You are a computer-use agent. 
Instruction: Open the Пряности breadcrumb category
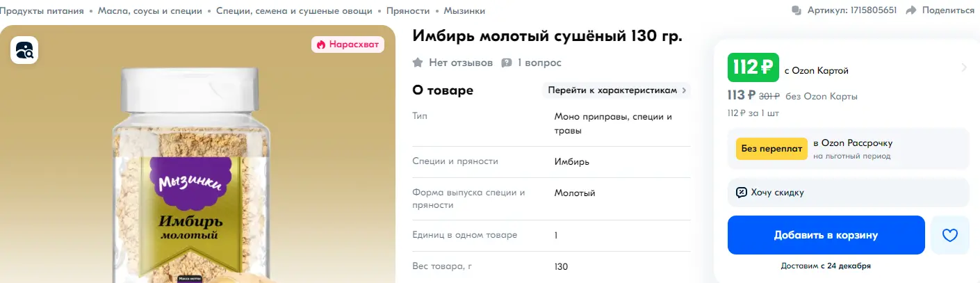[x=408, y=10]
